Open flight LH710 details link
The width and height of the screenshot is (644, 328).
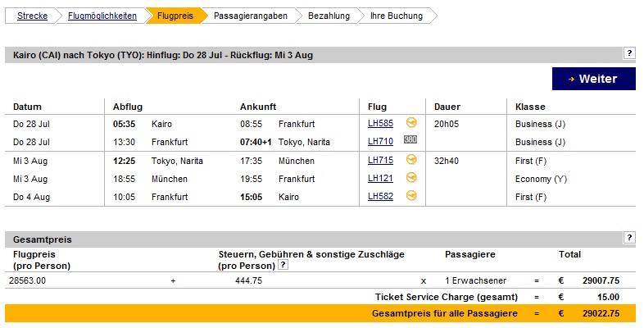(x=380, y=141)
